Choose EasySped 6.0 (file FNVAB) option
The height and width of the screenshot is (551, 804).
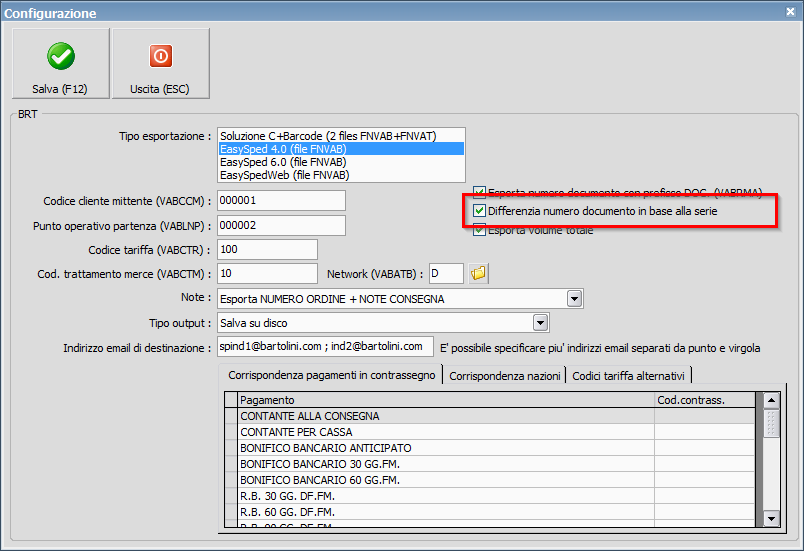click(341, 162)
